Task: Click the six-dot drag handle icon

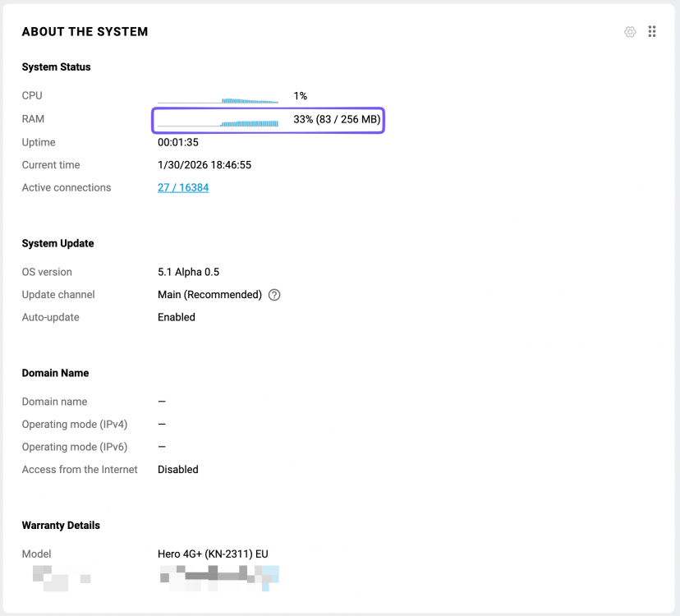Action: pyautogui.click(x=652, y=32)
